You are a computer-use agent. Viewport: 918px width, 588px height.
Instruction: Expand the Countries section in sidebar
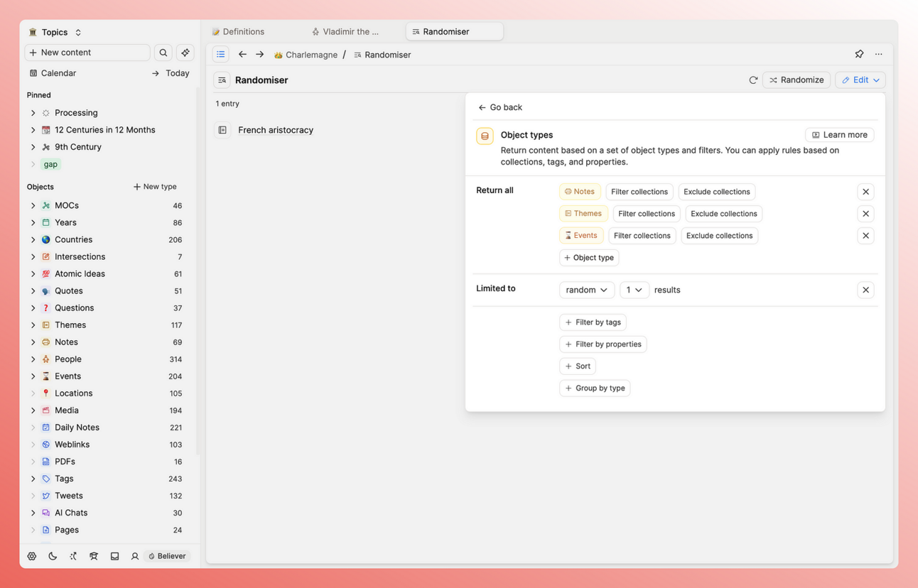[33, 239]
